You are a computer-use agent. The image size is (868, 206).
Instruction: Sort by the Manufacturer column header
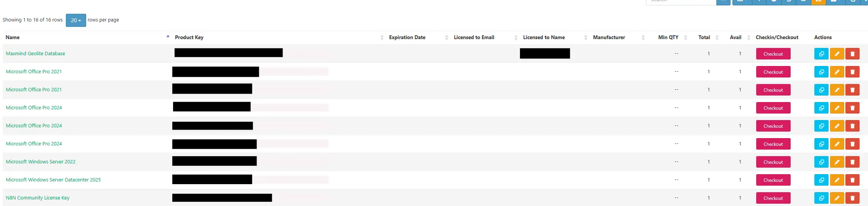point(609,37)
